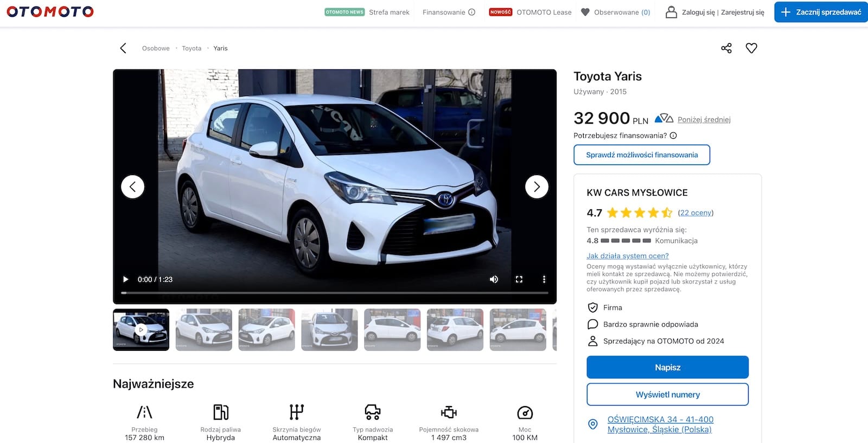868x443 pixels.
Task: Click heart icon beside Obserwowane
Action: coord(585,12)
